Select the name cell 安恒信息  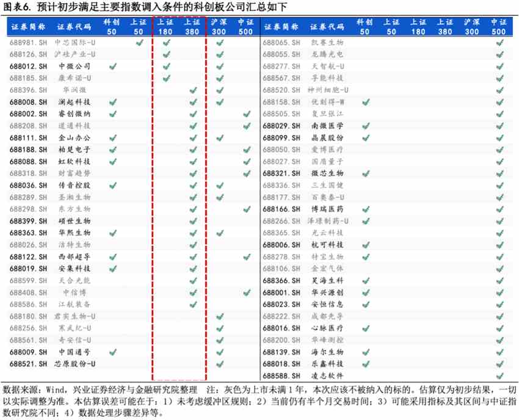coord(327,305)
